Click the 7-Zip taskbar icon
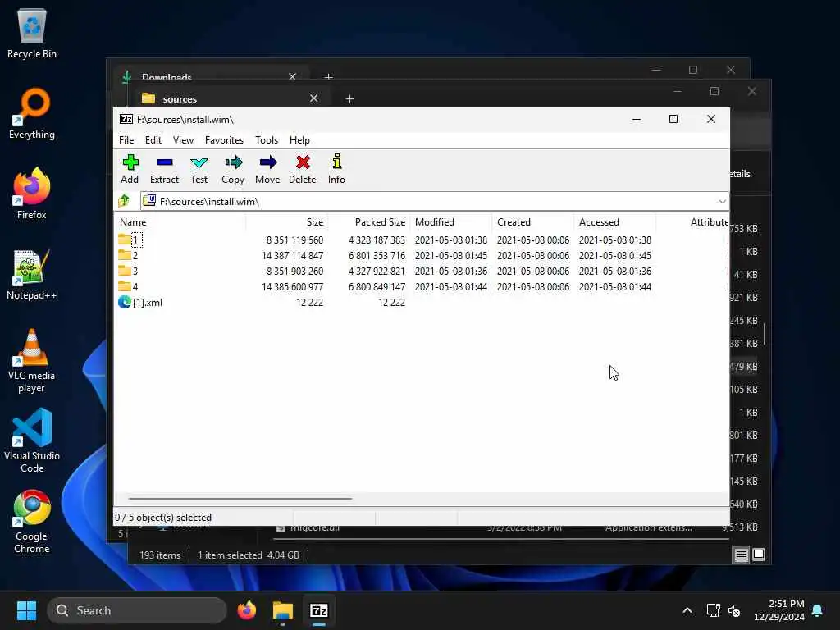Viewport: 840px width, 630px height. [x=319, y=610]
